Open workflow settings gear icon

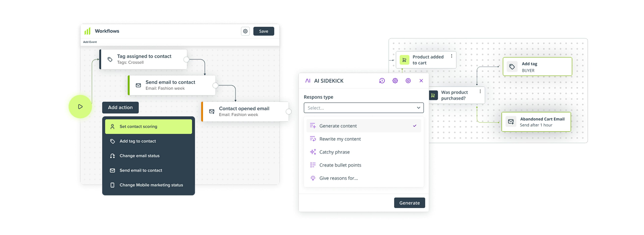click(x=245, y=31)
